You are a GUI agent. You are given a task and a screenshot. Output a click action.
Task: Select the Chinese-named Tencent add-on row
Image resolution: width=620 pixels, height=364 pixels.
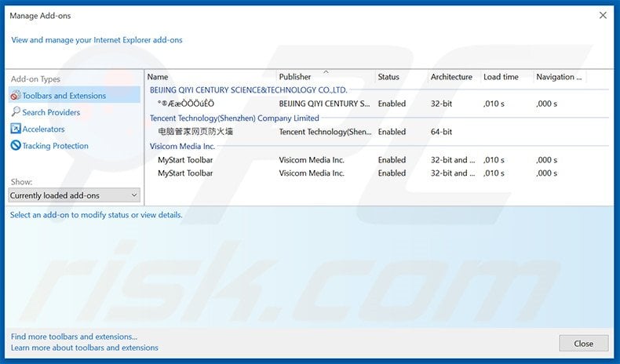[x=377, y=132]
